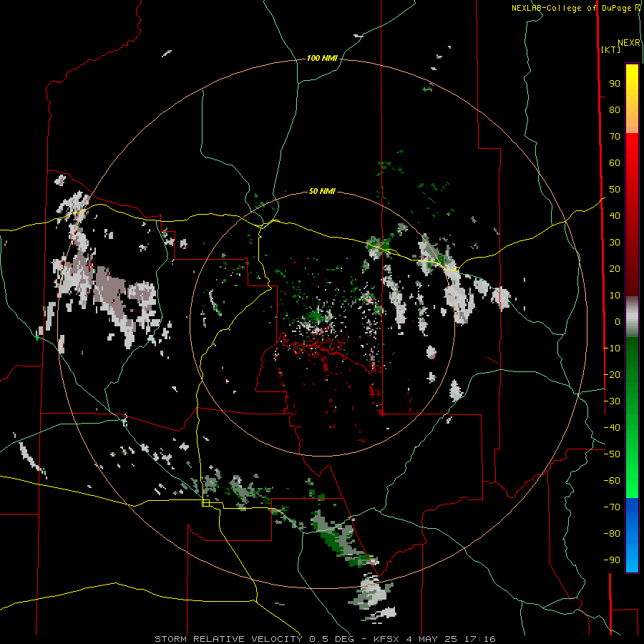Click the 17:16 timestamp text
Image resolution: width=644 pixels, height=644 pixels.
click(481, 639)
